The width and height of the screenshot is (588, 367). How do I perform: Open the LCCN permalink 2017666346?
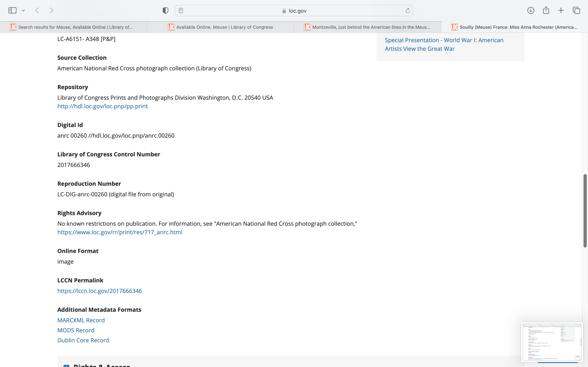coord(99,291)
